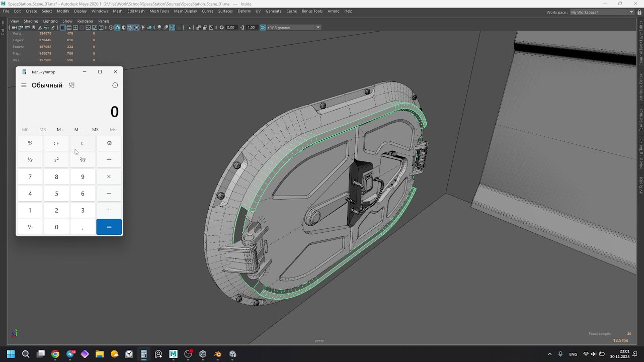Expand the Outliner side tab
The width and height of the screenshot is (644, 362).
tap(3, 28)
